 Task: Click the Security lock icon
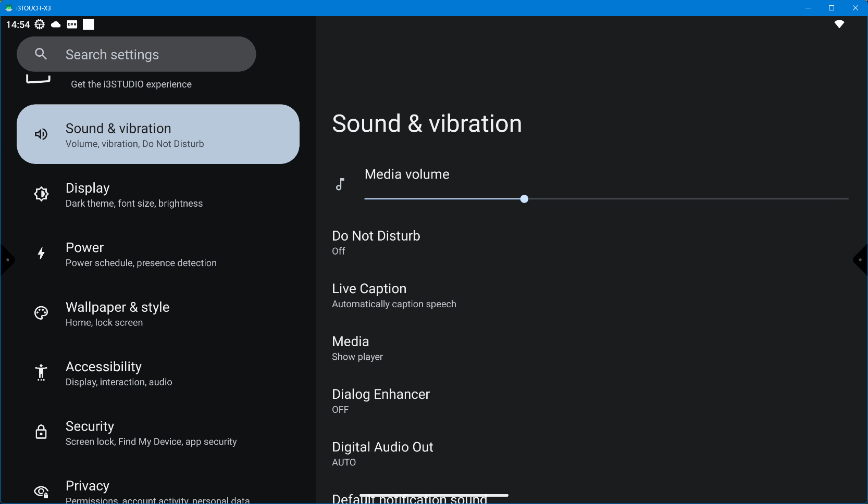(41, 432)
